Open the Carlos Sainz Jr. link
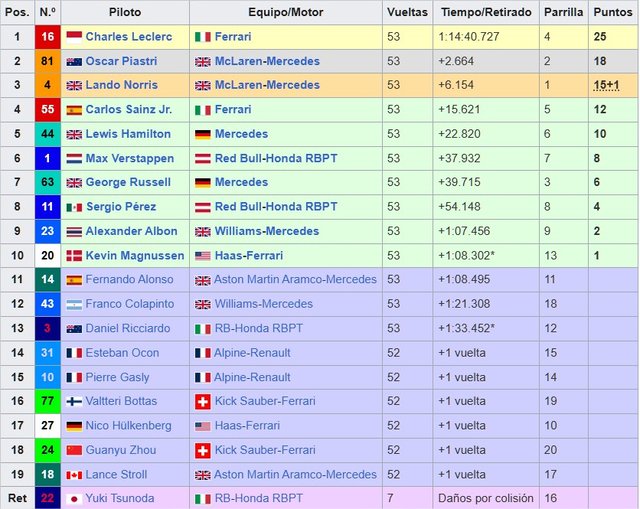Image resolution: width=640 pixels, height=509 pixels. click(129, 109)
